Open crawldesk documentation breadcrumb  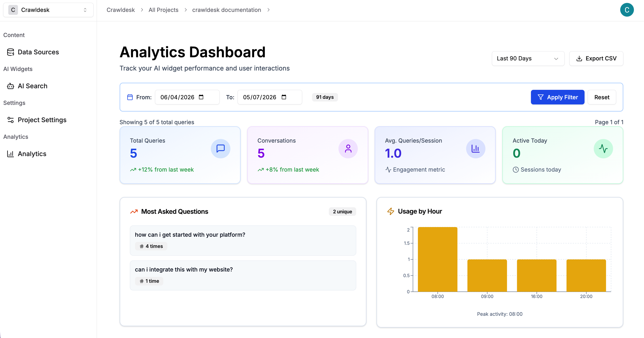pyautogui.click(x=227, y=10)
